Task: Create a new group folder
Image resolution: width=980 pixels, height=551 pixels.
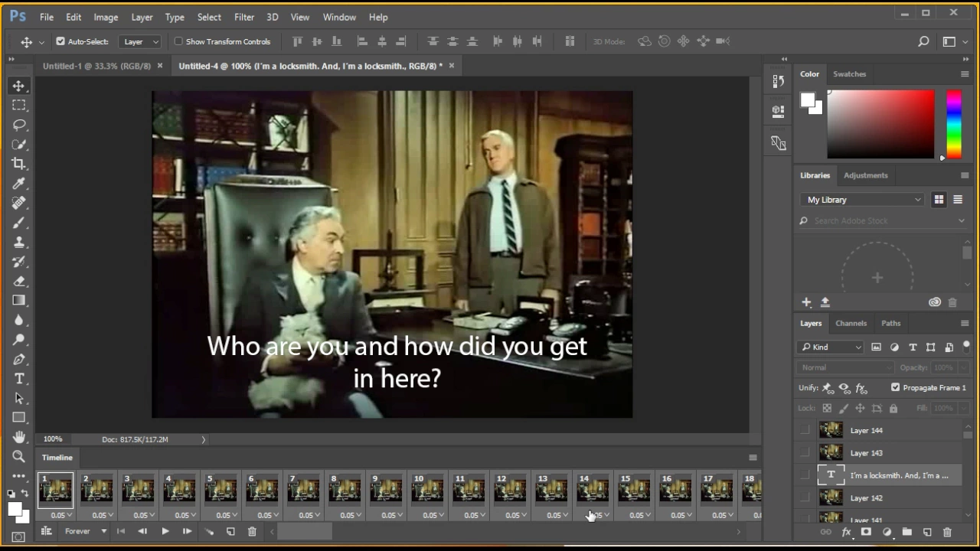Action: click(x=907, y=532)
